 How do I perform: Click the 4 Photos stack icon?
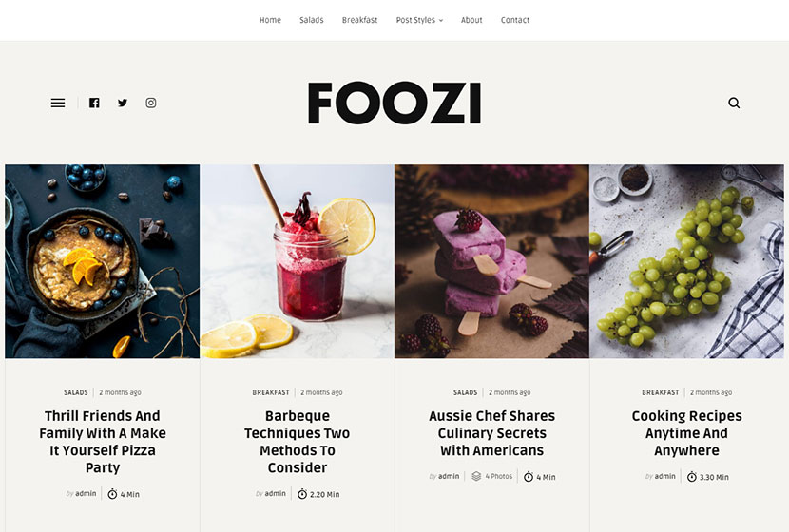pos(476,476)
